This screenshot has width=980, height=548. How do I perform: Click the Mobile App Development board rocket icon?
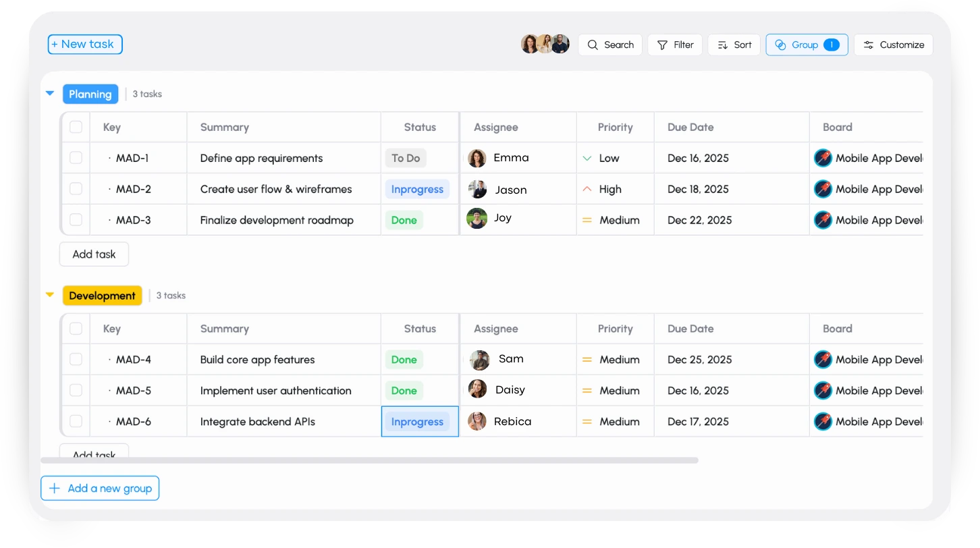pyautogui.click(x=823, y=157)
